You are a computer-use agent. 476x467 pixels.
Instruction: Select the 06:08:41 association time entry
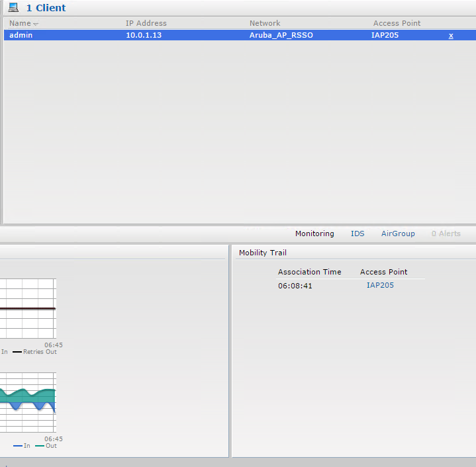pyautogui.click(x=295, y=286)
